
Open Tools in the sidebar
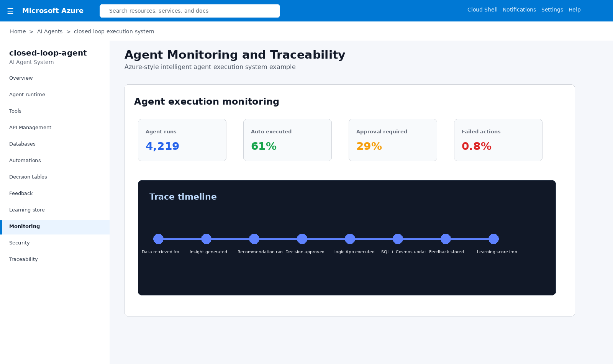55,111
